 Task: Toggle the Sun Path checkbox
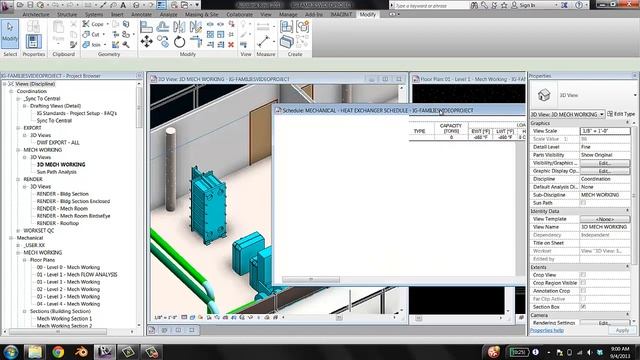(x=583, y=203)
